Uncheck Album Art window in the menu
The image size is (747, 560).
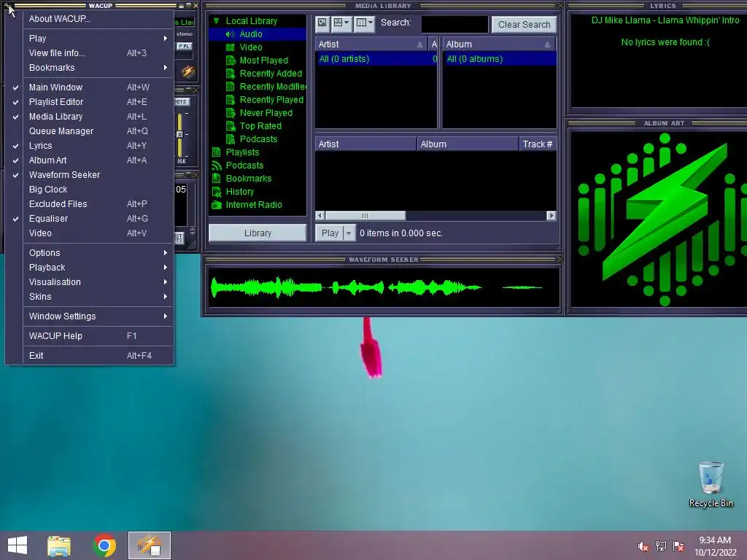click(x=89, y=160)
